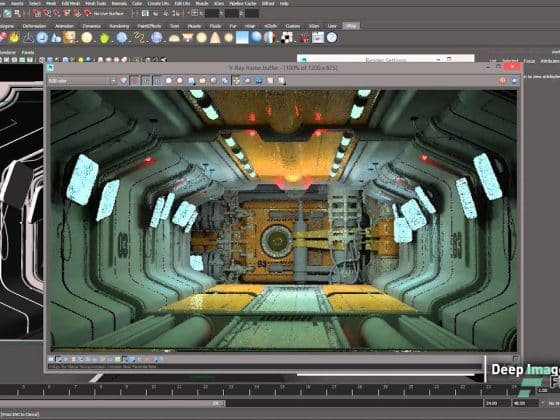Open the Pipeline Cache menu
Viewport: 560px width, 420px height.
point(242,4)
